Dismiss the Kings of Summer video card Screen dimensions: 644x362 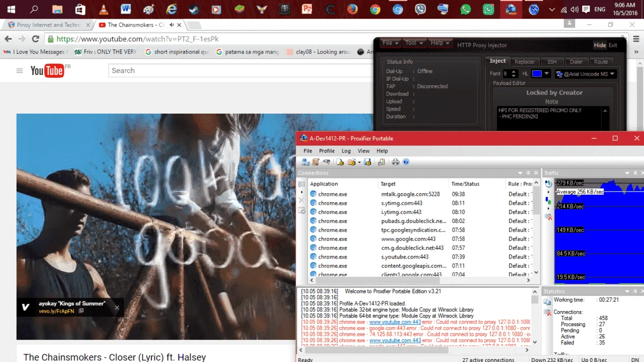tap(117, 307)
